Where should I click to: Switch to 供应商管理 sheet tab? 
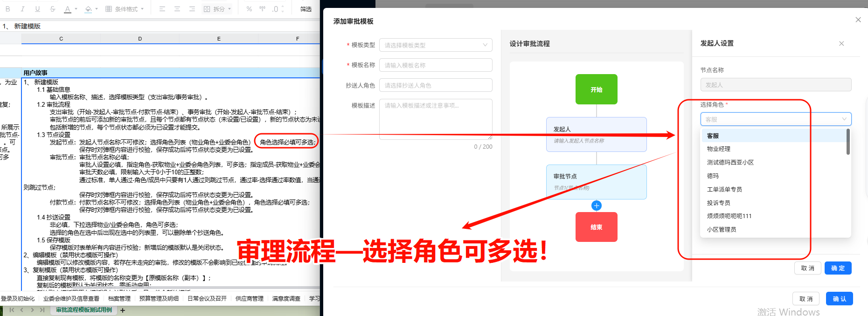coord(250,298)
